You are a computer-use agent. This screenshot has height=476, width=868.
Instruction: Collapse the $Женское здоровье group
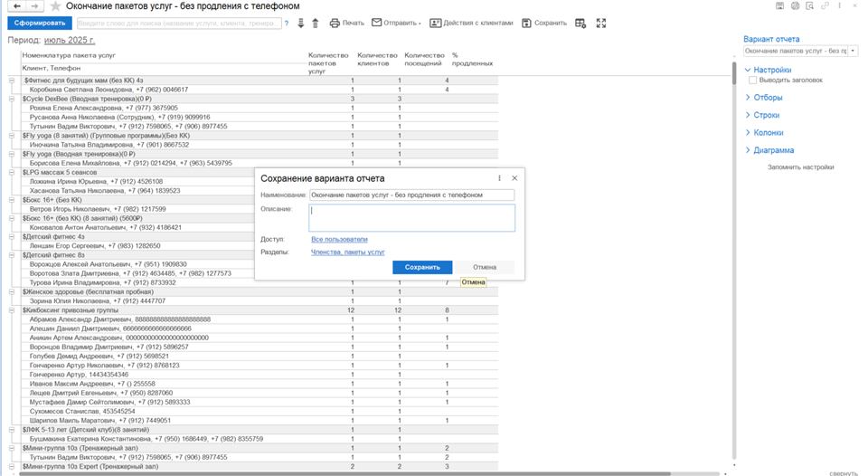[x=12, y=291]
